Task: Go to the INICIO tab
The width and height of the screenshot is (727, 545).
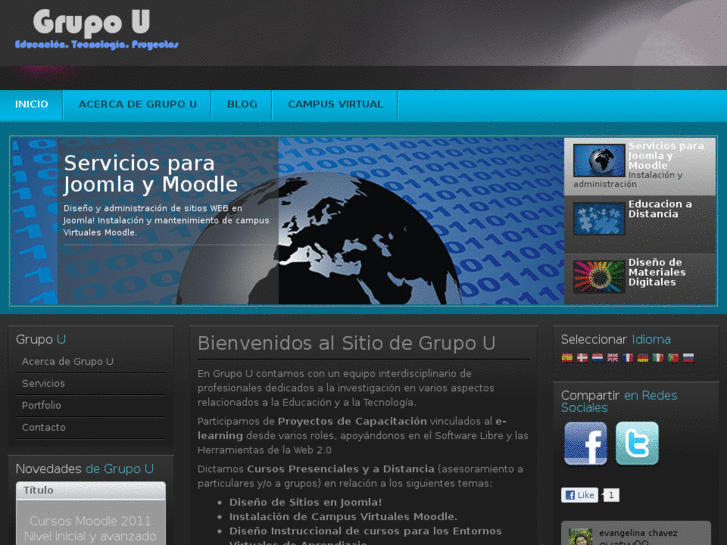Action: click(32, 104)
